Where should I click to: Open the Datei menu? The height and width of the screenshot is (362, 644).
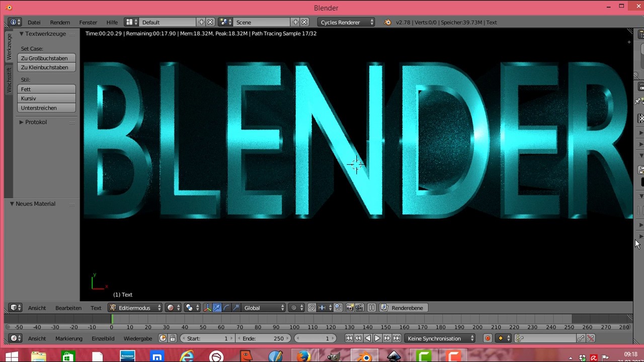point(34,22)
